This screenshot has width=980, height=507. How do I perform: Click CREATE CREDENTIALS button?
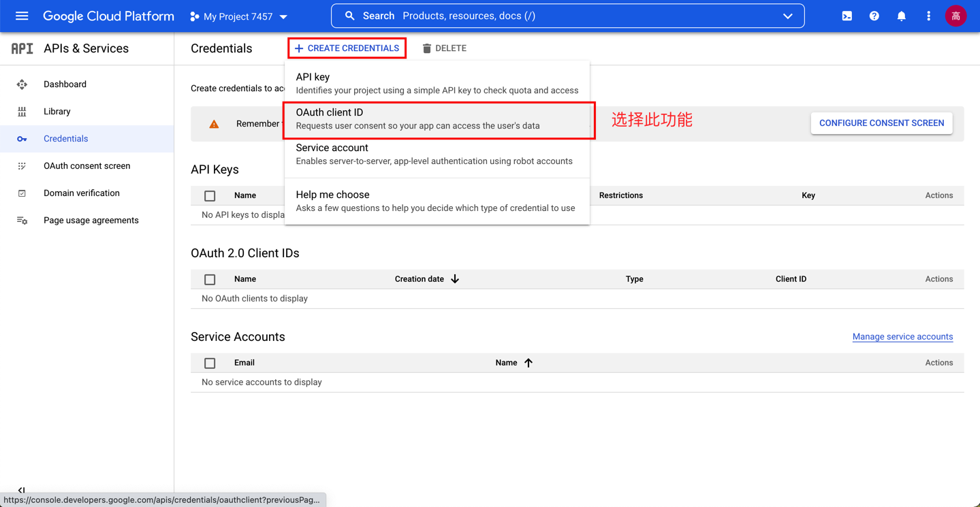(x=347, y=48)
